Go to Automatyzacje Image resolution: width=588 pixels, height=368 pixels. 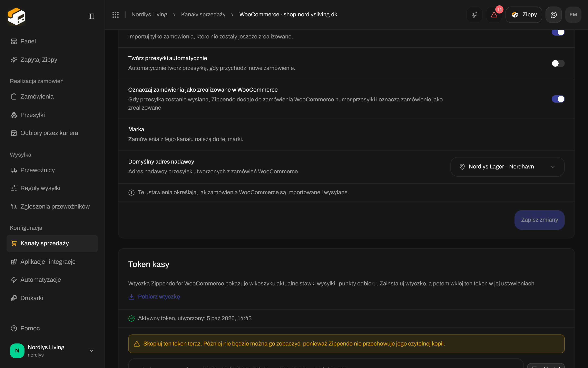click(x=52, y=280)
